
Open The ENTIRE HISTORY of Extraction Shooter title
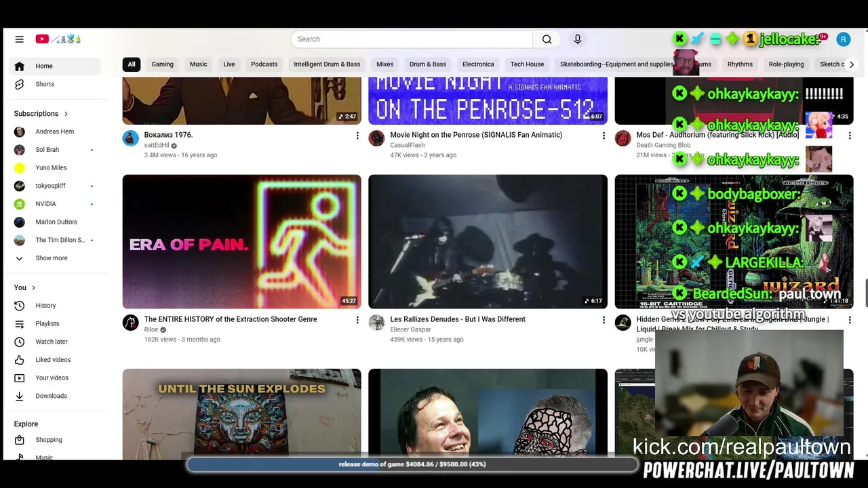tap(231, 319)
